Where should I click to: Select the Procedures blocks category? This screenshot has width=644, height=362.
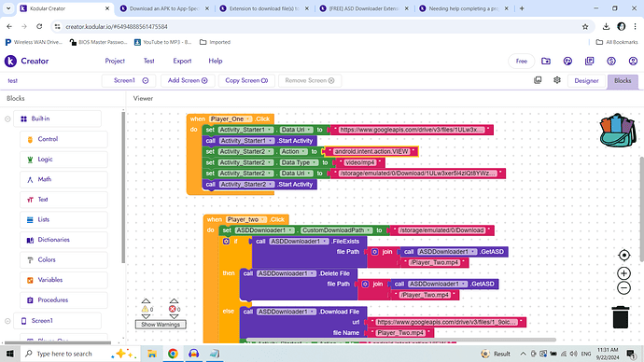[63, 300]
